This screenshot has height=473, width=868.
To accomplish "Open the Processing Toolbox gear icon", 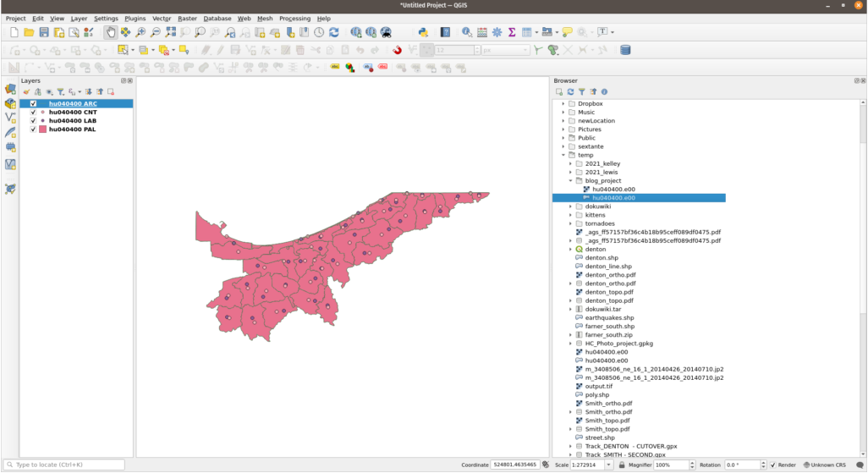I will 497,32.
